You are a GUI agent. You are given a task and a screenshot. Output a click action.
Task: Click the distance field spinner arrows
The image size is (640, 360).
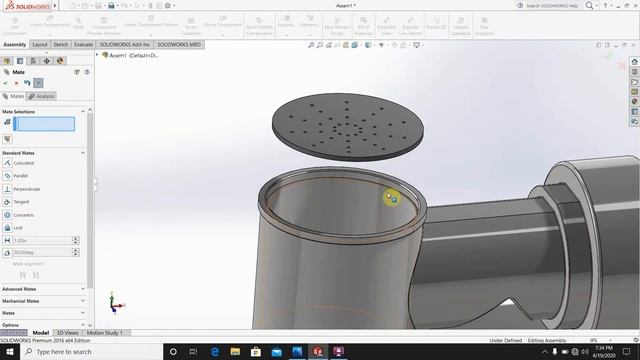(x=76, y=240)
